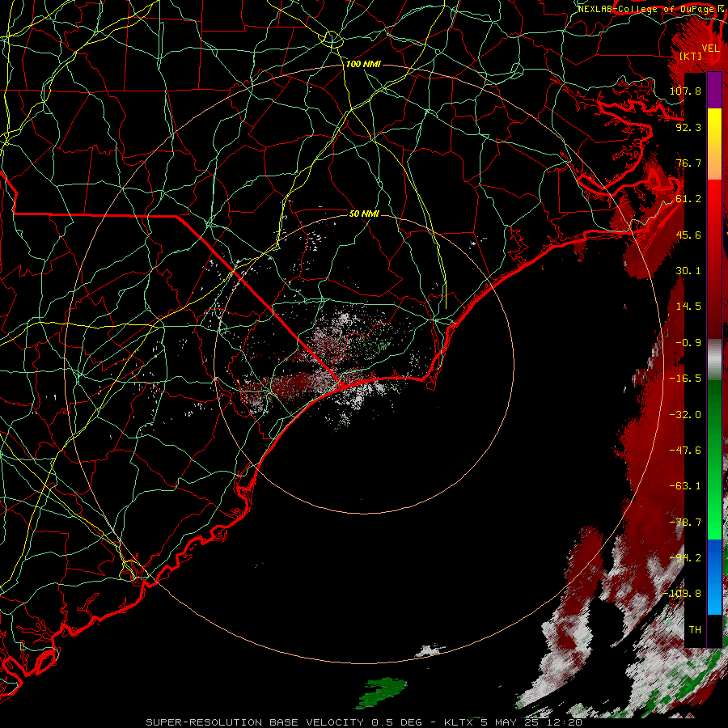Click the 76.7 velocity scale value
The height and width of the screenshot is (728, 728).
coord(688,163)
